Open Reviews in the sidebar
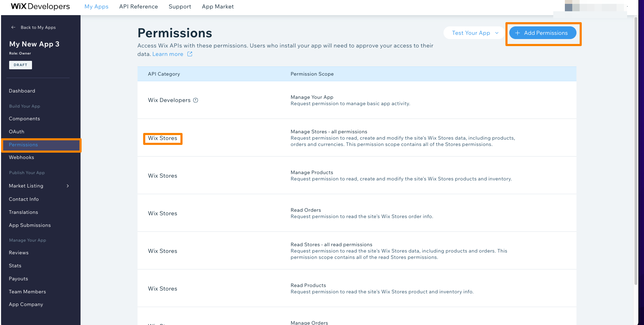The height and width of the screenshot is (325, 644). point(19,253)
